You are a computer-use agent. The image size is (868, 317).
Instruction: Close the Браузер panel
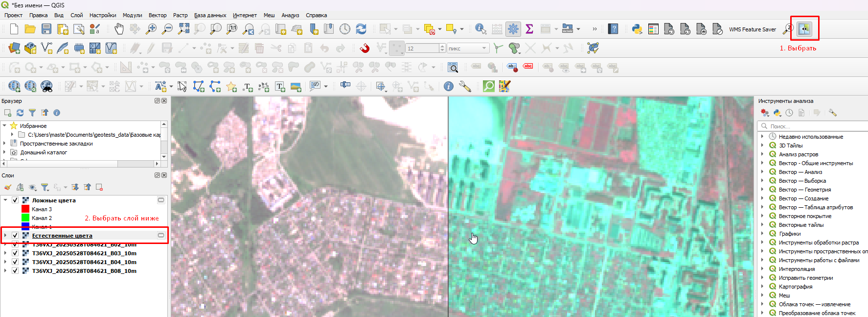coord(164,101)
